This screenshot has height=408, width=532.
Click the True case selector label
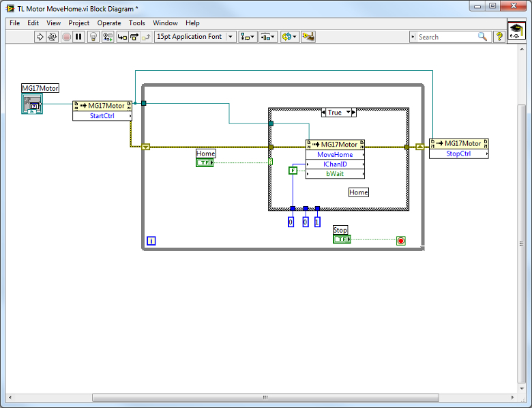coord(335,113)
